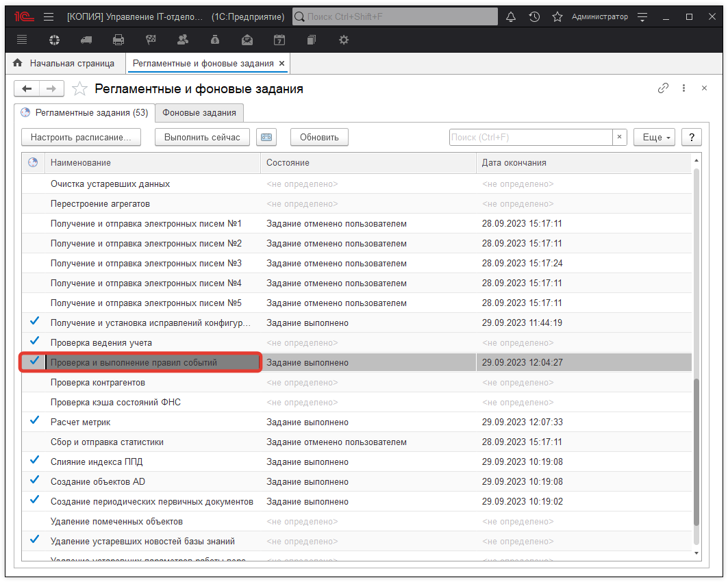Open the notifications bell icon

tap(510, 16)
